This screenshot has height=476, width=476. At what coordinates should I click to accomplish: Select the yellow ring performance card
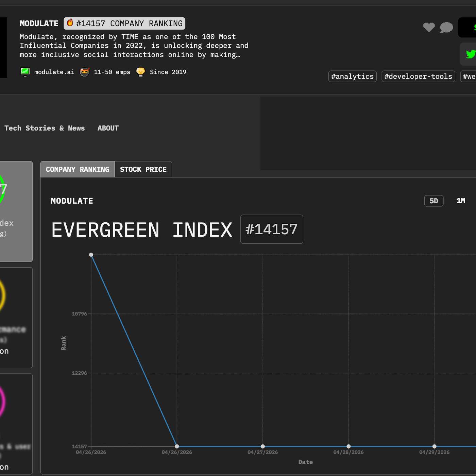tap(16, 318)
